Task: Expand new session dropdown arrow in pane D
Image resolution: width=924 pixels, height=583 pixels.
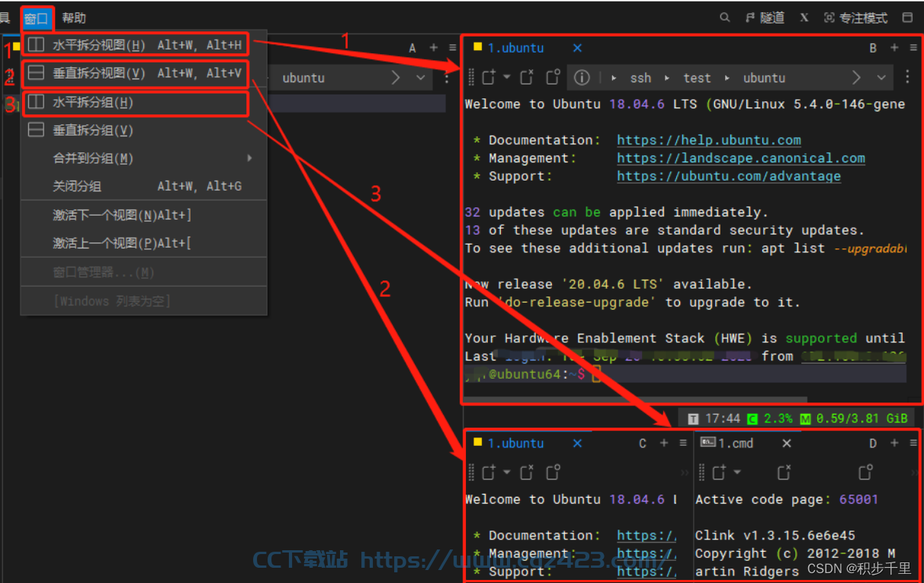Action: pos(736,473)
